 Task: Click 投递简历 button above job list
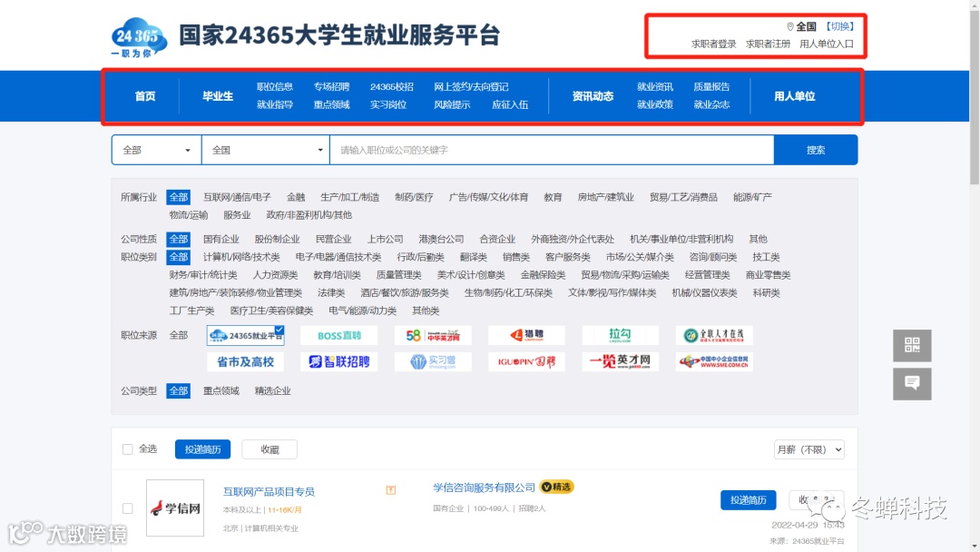(x=202, y=449)
